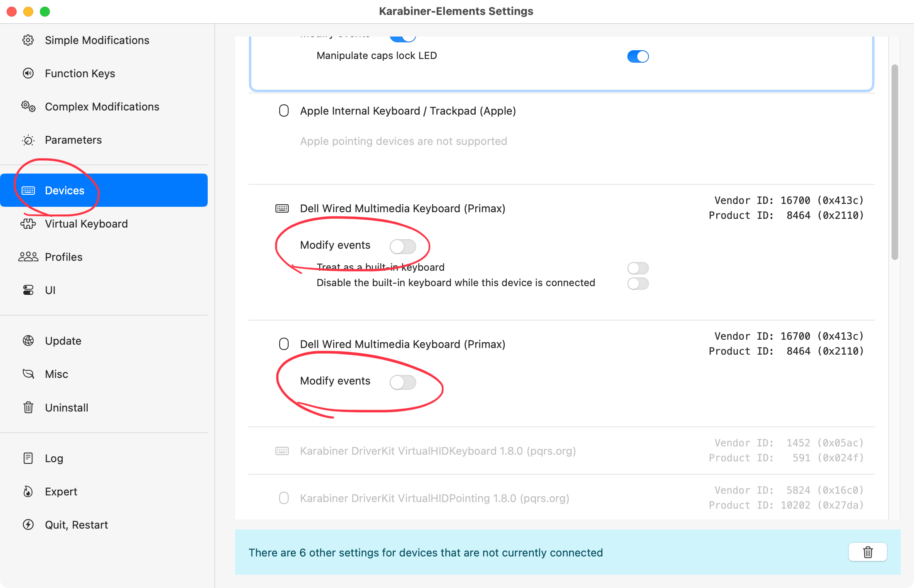The image size is (914, 588).
Task: Click the mouse icon beside Apple Internal Keyboard
Action: 284,111
